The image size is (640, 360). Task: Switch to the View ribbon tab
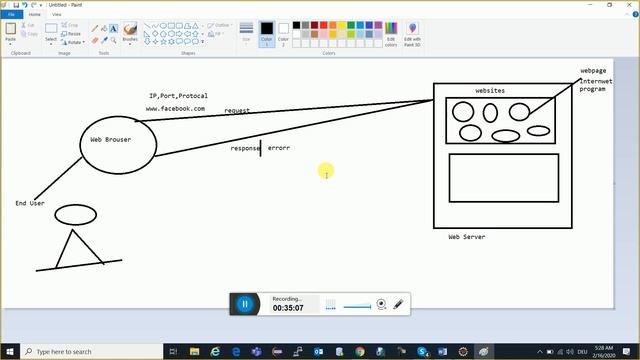[57, 15]
